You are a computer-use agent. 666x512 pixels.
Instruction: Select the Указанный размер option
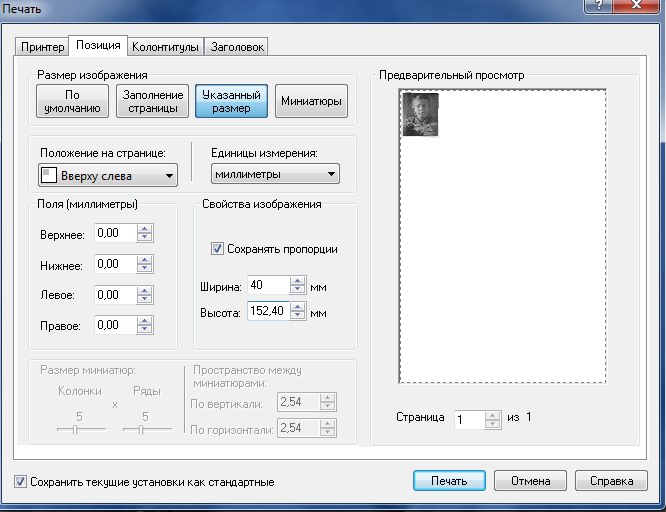pyautogui.click(x=231, y=101)
